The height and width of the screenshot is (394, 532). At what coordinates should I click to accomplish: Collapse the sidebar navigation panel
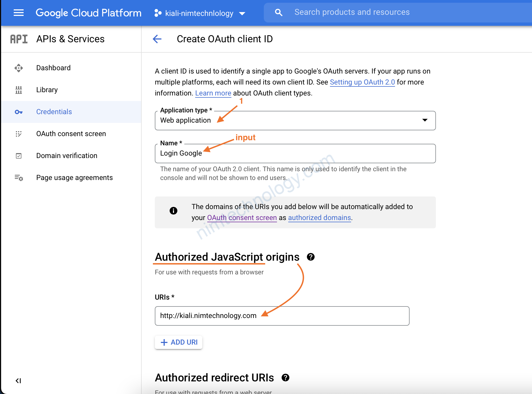pos(18,381)
